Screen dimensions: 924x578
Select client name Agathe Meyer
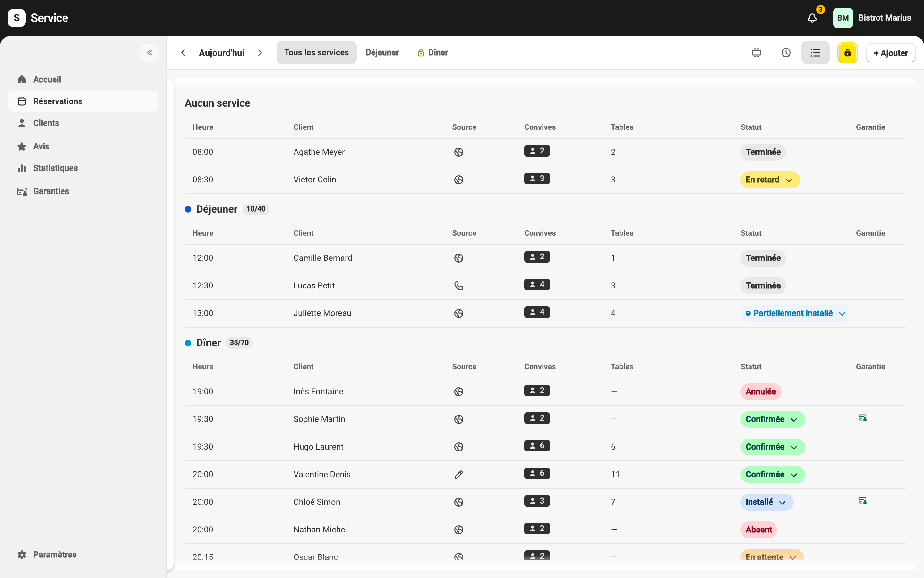pos(319,152)
